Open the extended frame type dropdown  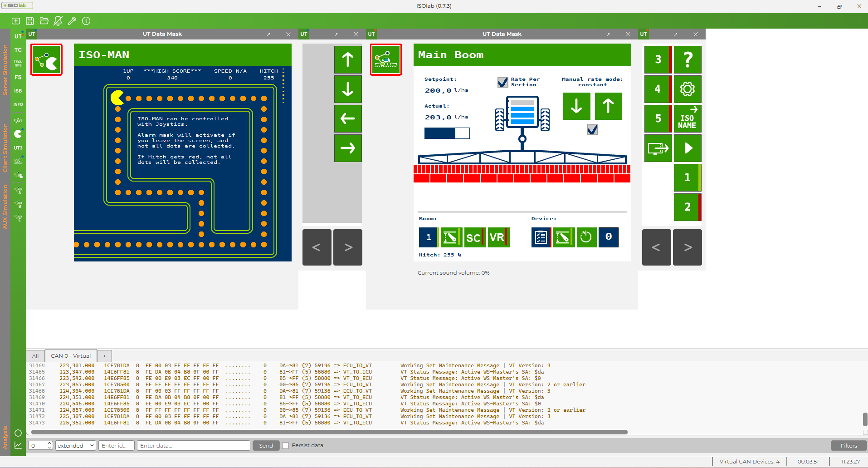(76, 445)
